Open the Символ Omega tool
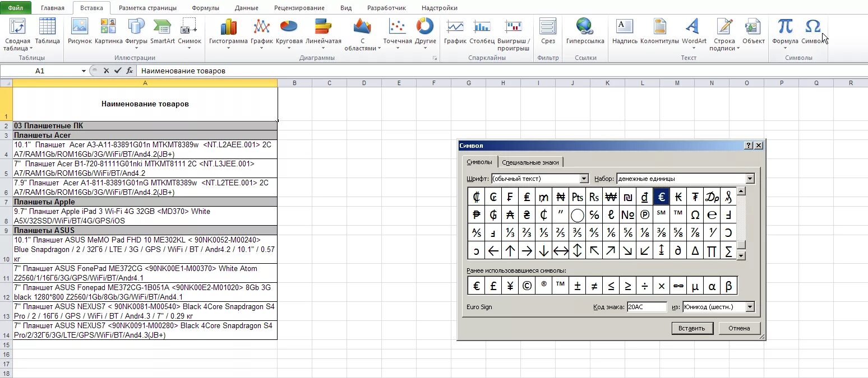Image resolution: width=868 pixels, height=378 pixels. tap(812, 31)
